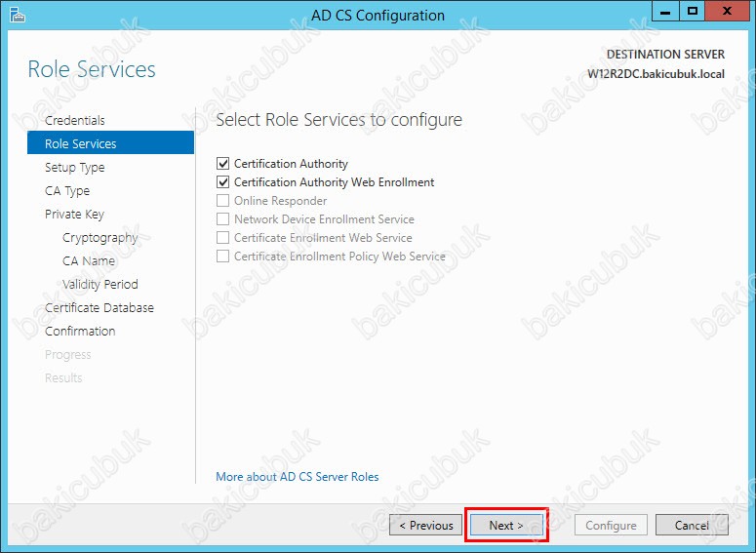Open the CA Type step
This screenshot has height=553, width=756.
click(x=67, y=191)
